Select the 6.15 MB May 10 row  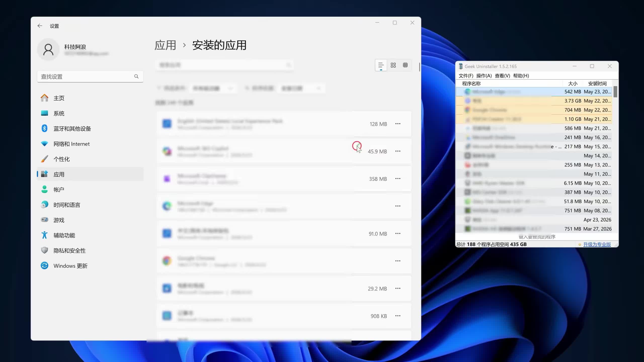pos(534,183)
